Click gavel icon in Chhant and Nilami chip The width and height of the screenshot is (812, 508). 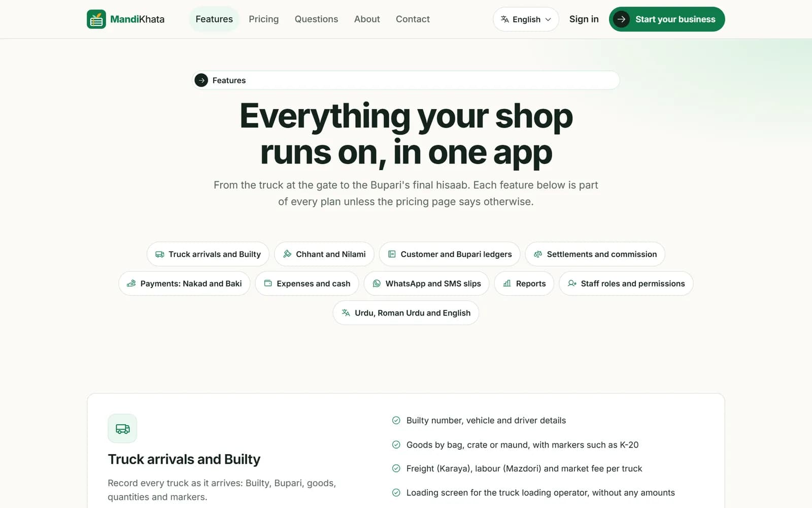click(x=287, y=254)
